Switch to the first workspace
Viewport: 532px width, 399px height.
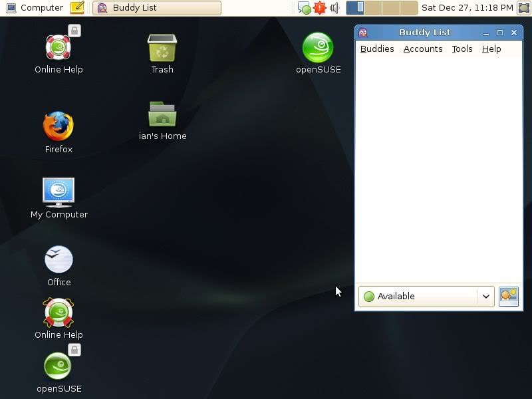[x=355, y=8]
